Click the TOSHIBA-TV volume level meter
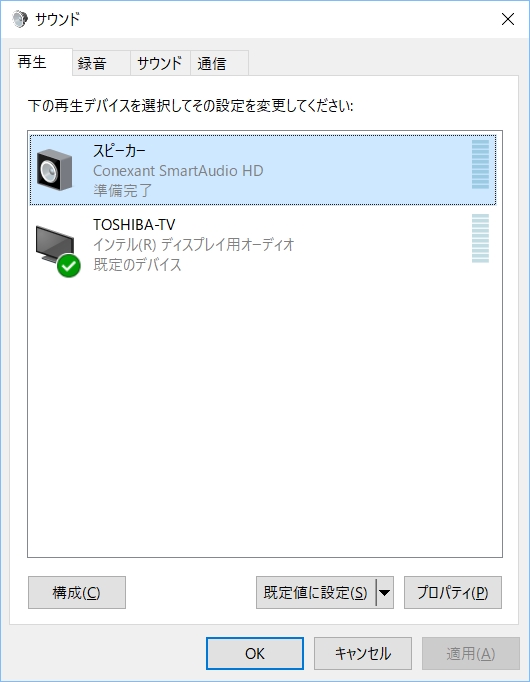530x682 pixels. [480, 238]
